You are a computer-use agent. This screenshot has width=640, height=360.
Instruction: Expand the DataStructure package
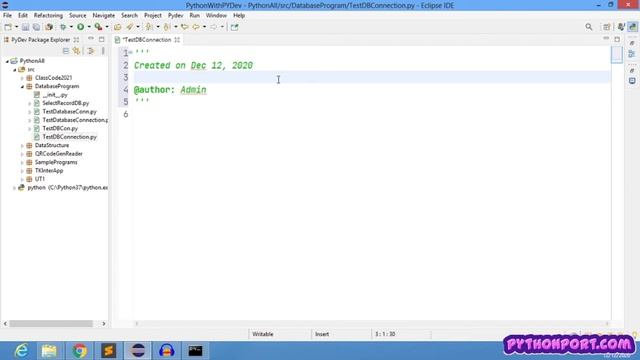click(x=22, y=146)
